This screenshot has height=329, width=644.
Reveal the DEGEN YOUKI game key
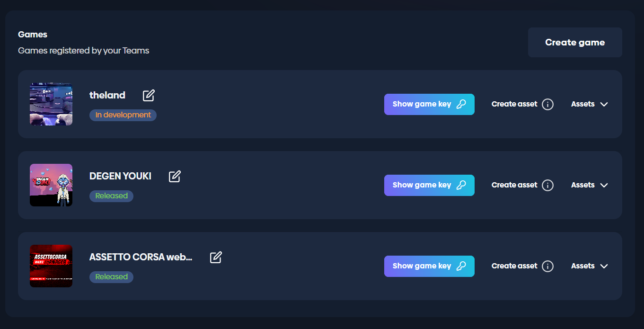[429, 185]
